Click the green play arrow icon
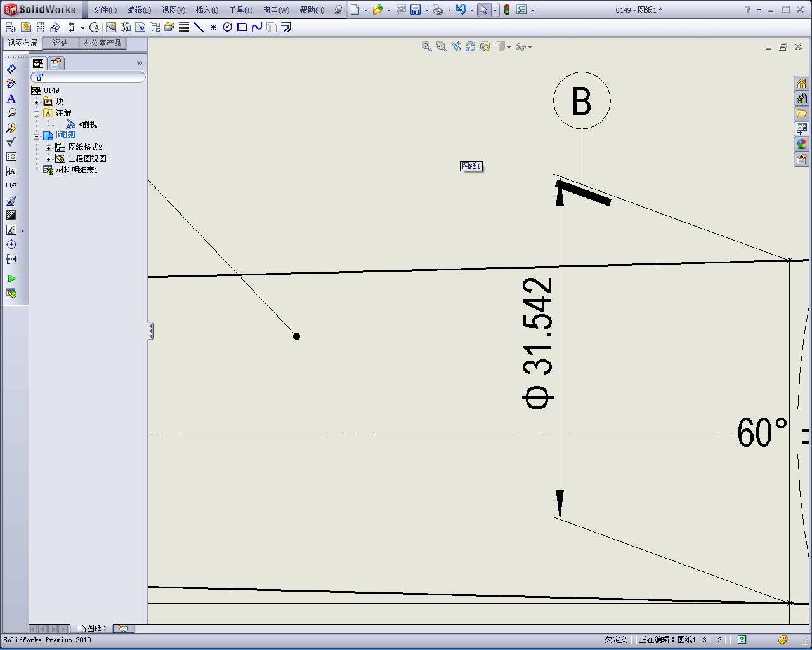This screenshot has height=650, width=812. 11,279
